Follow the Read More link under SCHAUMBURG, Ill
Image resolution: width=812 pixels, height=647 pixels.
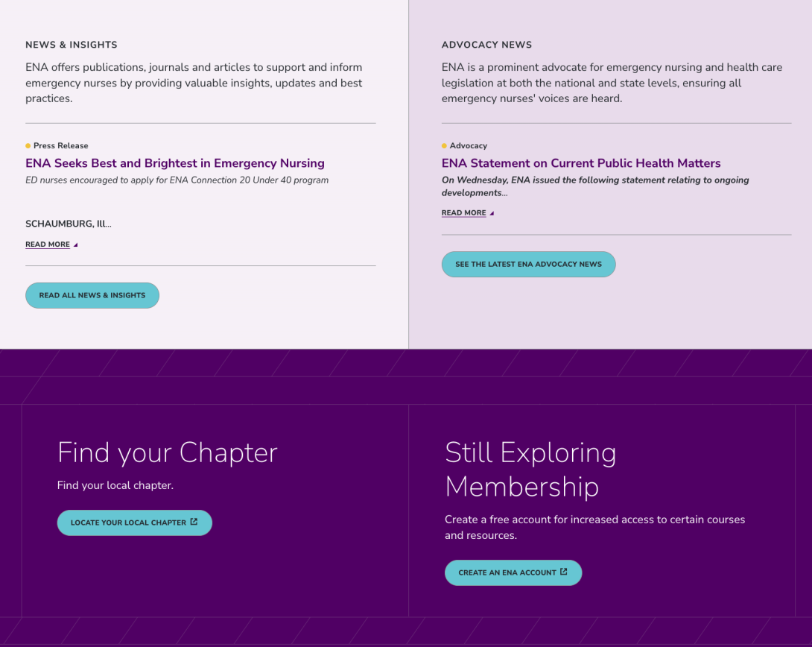click(x=48, y=244)
